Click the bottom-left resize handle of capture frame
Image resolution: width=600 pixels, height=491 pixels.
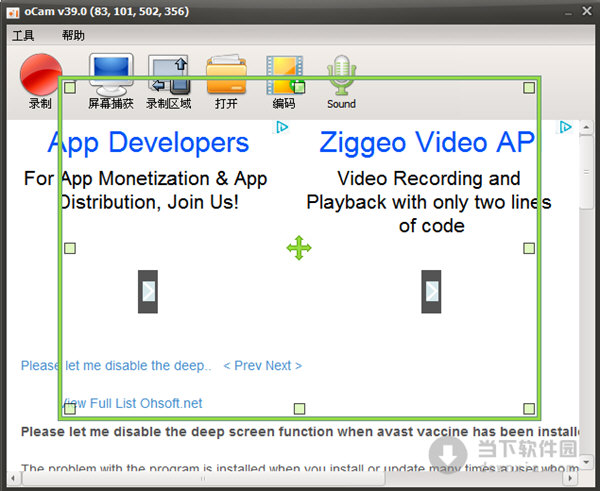coord(70,409)
